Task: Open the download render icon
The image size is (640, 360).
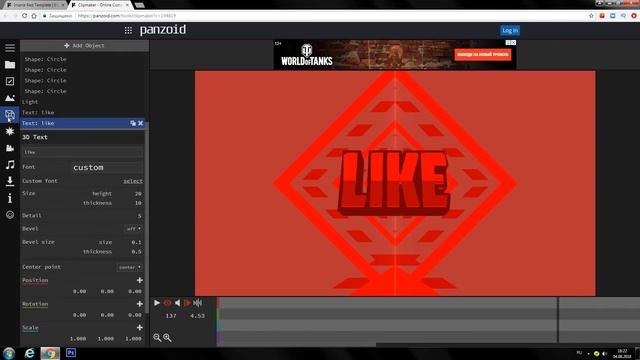Action: 10,181
